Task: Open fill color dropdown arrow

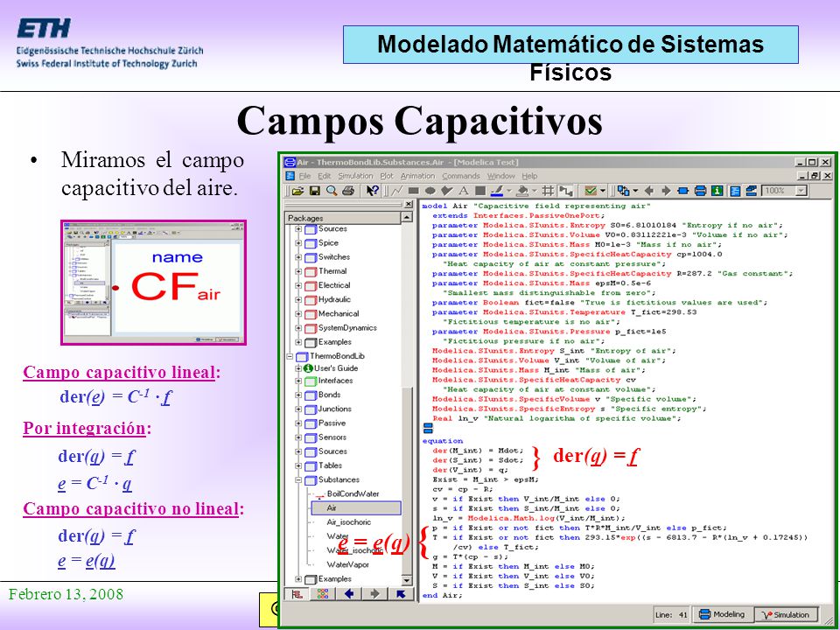Action: click(535, 191)
